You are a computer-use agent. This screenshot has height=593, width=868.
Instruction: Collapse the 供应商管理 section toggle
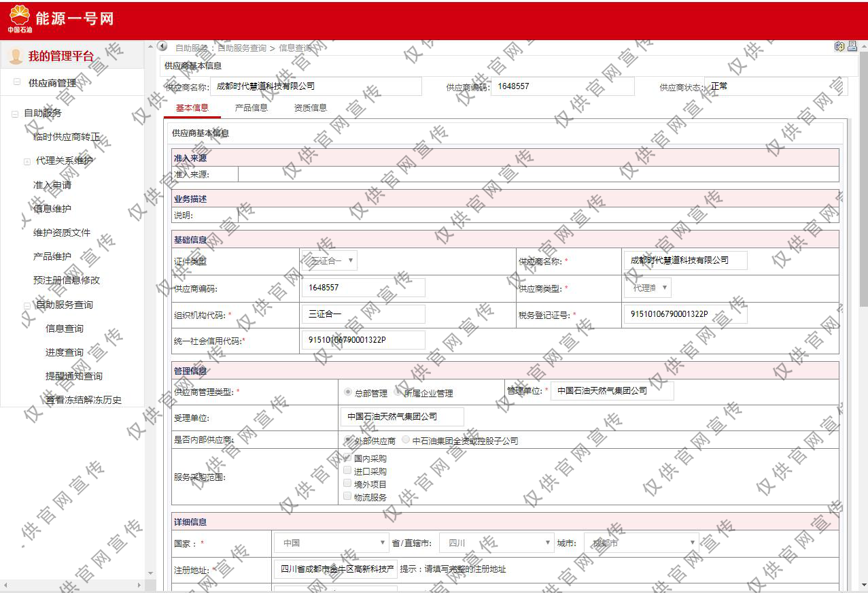point(17,82)
